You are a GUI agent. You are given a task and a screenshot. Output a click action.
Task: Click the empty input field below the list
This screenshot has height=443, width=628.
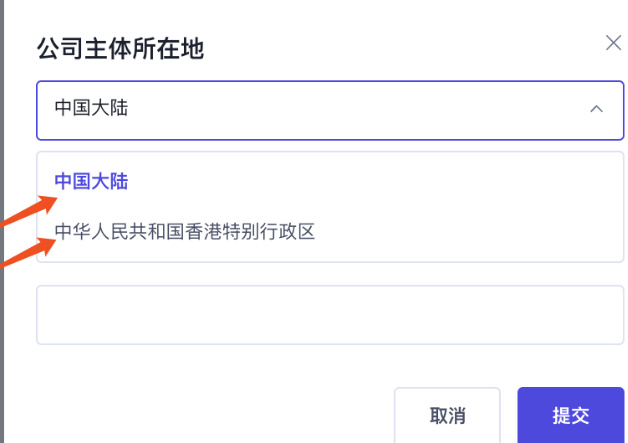330,315
